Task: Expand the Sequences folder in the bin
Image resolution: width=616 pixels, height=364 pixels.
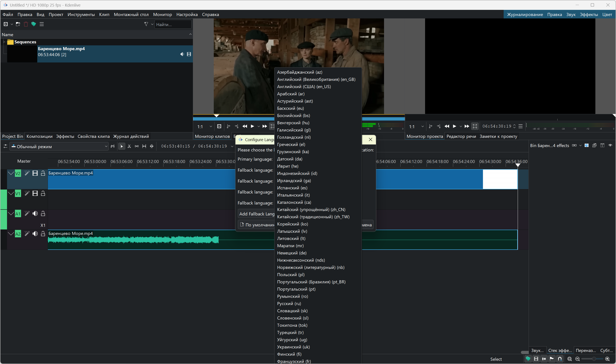Action: click(4, 42)
